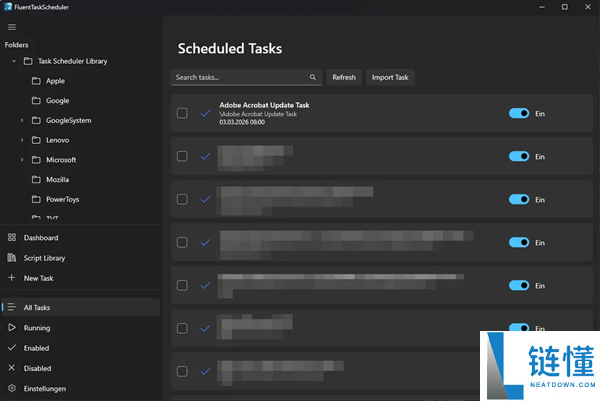The height and width of the screenshot is (401, 600).
Task: Expand the Microsoft folder
Action: click(22, 160)
